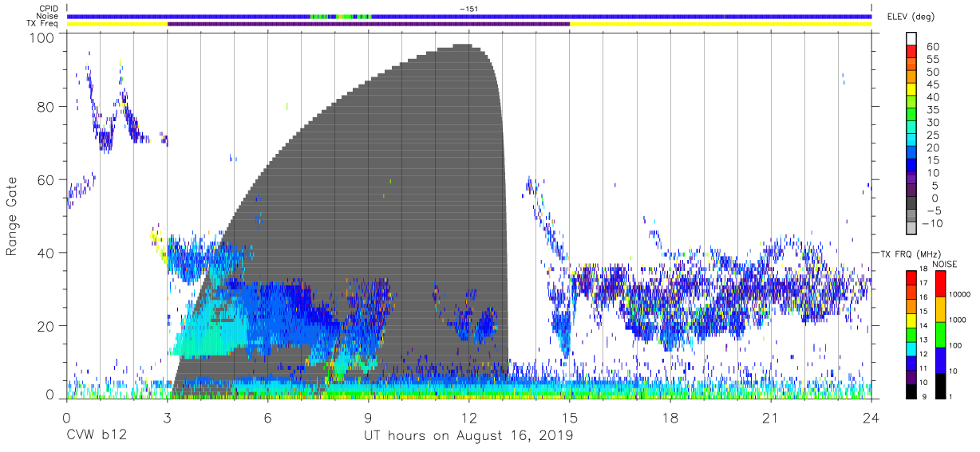Select the purple swatch in TX FRQ bar
The height and width of the screenshot is (452, 980).
click(911, 376)
